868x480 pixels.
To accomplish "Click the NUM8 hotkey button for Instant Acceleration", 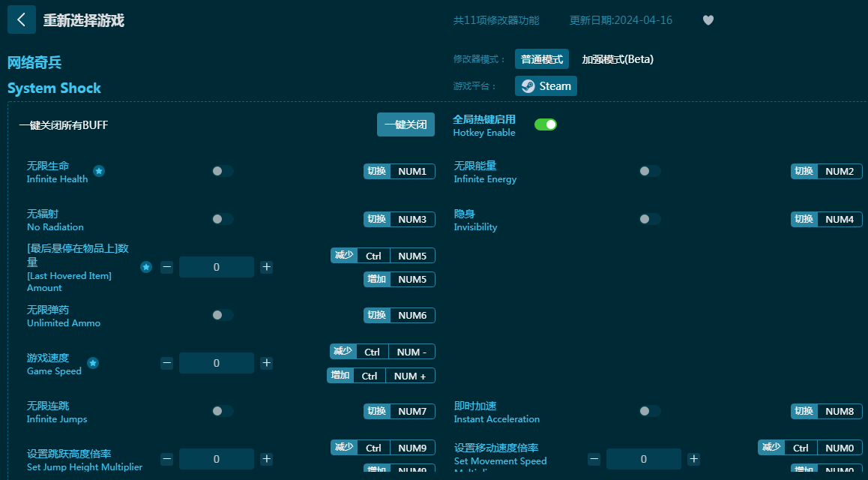I will point(827,411).
